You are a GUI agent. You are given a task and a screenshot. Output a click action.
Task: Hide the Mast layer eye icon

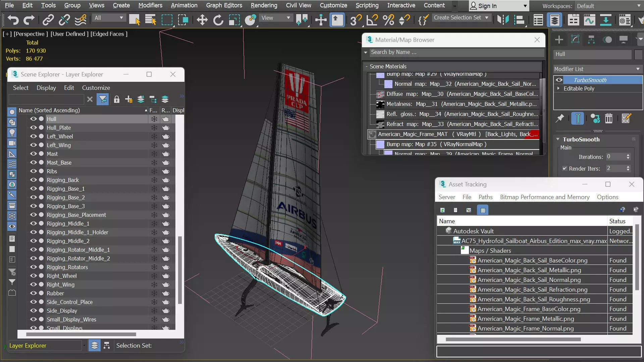(33, 154)
